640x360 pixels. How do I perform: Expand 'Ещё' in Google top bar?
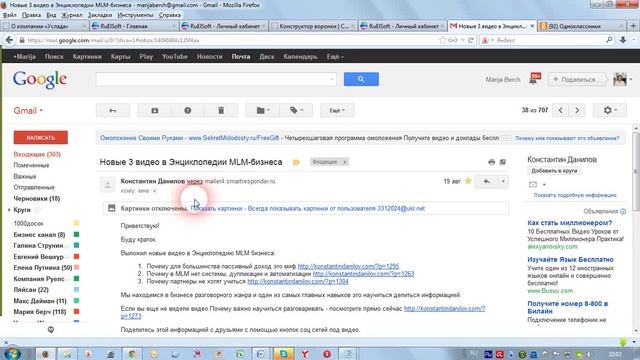pyautogui.click(x=335, y=57)
